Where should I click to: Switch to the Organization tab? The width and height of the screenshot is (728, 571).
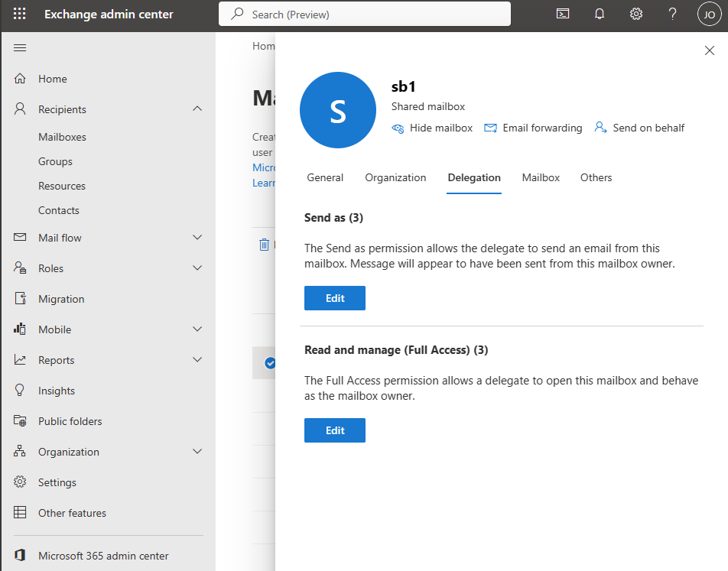(x=395, y=178)
